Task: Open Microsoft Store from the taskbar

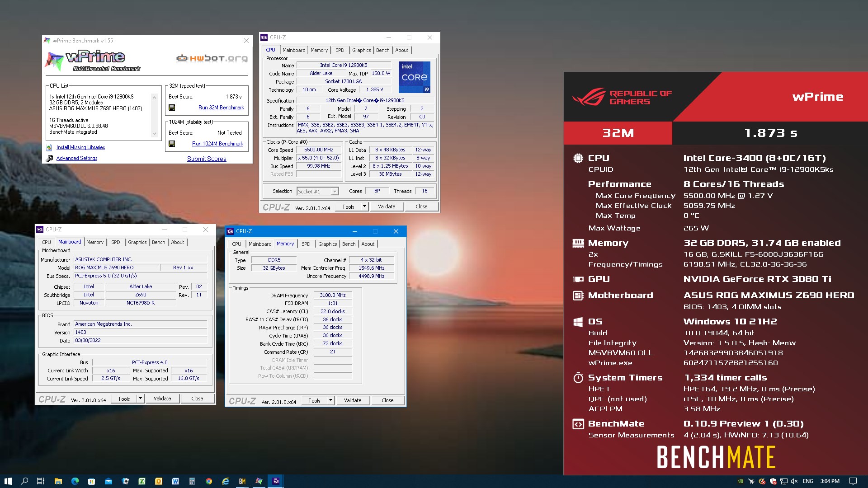Action: pyautogui.click(x=91, y=481)
